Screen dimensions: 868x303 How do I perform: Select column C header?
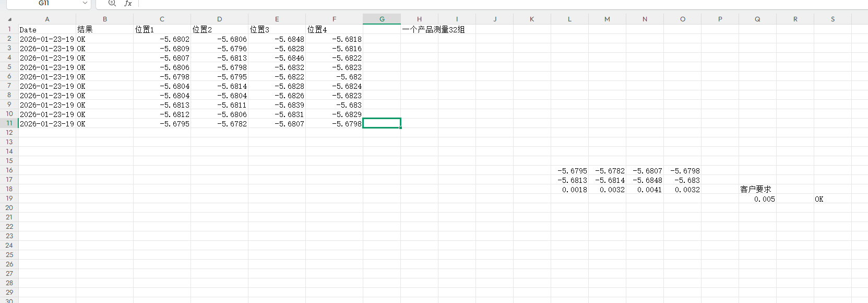162,19
